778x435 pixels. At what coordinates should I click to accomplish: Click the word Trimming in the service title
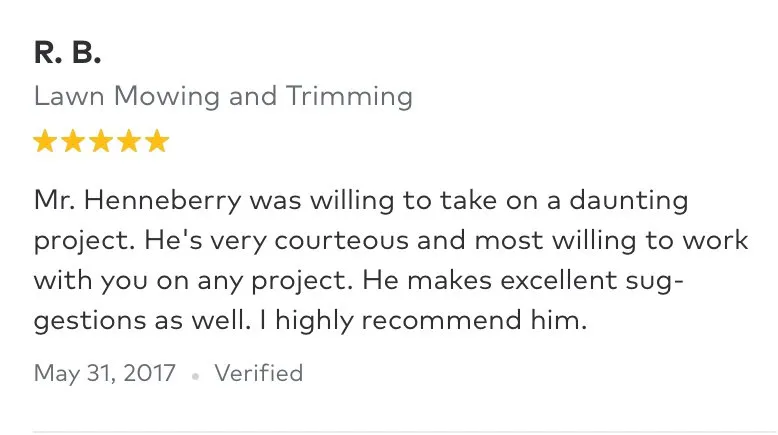[350, 97]
